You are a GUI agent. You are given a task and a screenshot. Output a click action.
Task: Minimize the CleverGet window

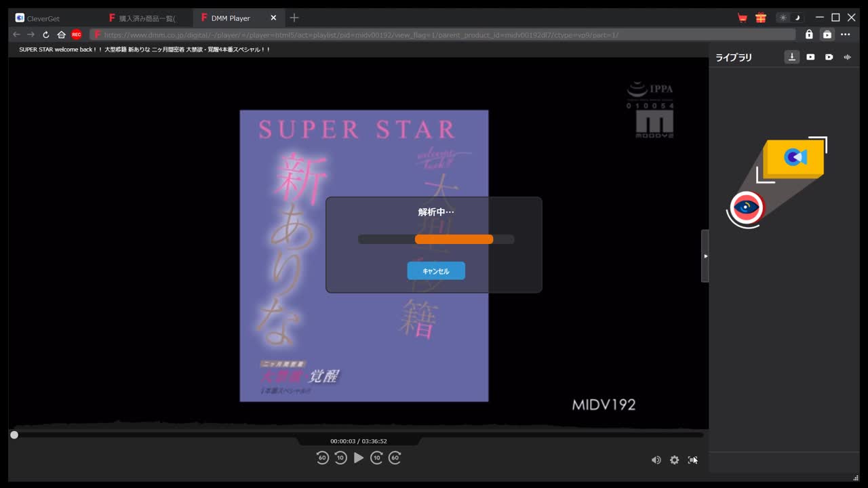click(820, 18)
